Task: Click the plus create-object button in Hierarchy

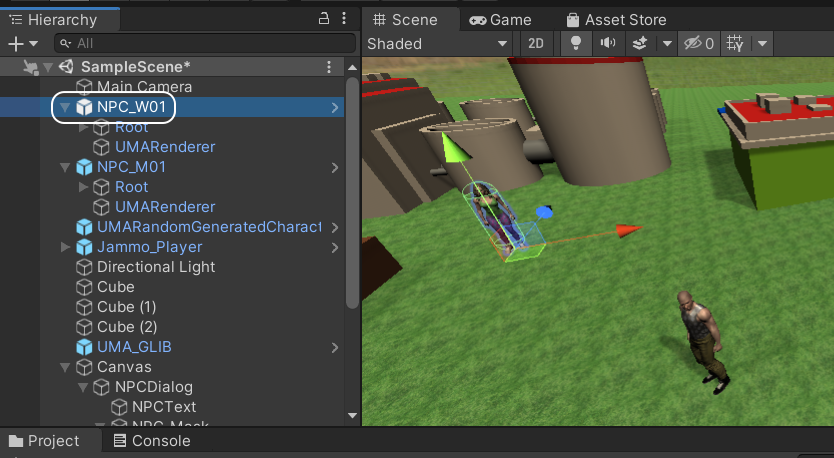Action: tap(16, 44)
